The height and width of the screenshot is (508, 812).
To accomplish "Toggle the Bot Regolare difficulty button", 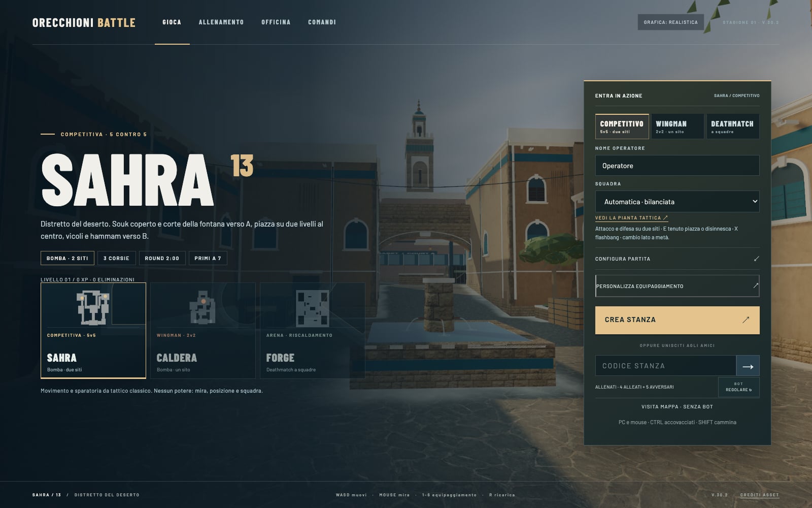I will point(738,387).
